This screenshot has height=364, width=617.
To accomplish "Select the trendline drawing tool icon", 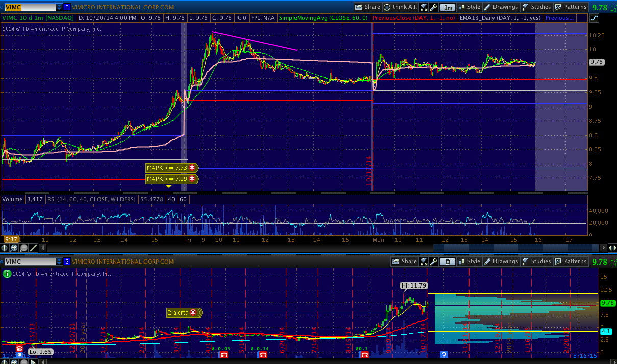I will click(x=33, y=248).
